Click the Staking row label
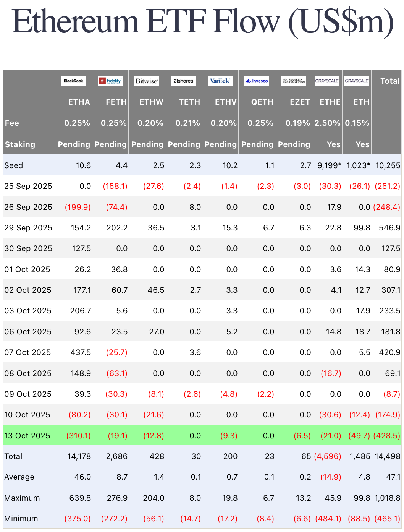The width and height of the screenshot is (404, 532). click(x=20, y=144)
